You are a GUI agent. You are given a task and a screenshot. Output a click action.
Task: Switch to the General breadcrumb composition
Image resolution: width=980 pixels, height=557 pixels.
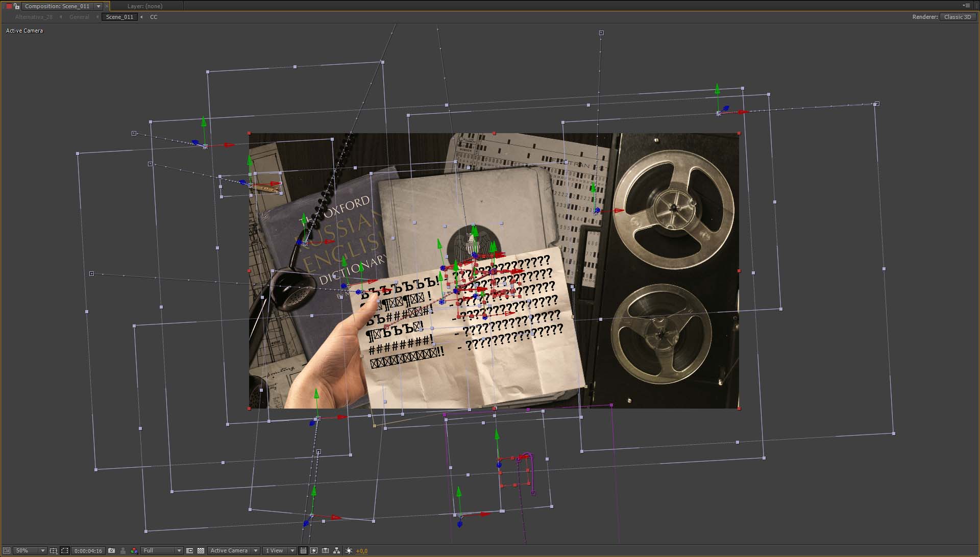click(79, 17)
